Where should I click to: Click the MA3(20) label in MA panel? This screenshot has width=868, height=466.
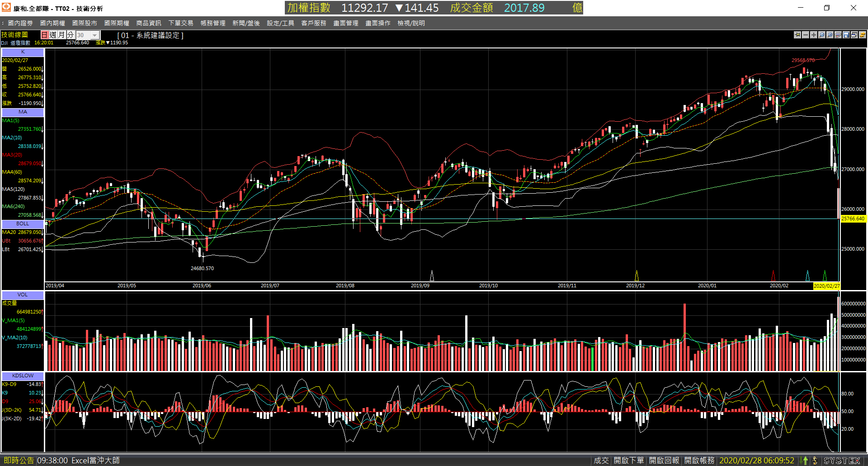[12, 155]
